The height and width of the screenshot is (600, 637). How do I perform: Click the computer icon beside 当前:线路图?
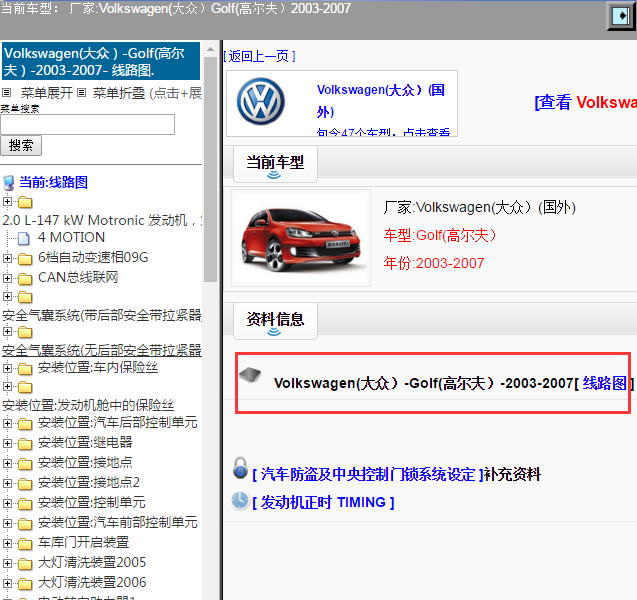click(9, 183)
